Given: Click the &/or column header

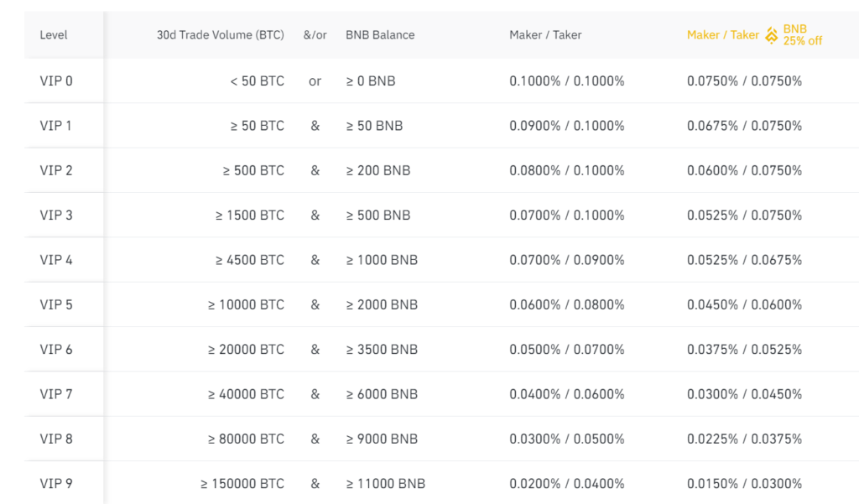Looking at the screenshot, I should [315, 35].
